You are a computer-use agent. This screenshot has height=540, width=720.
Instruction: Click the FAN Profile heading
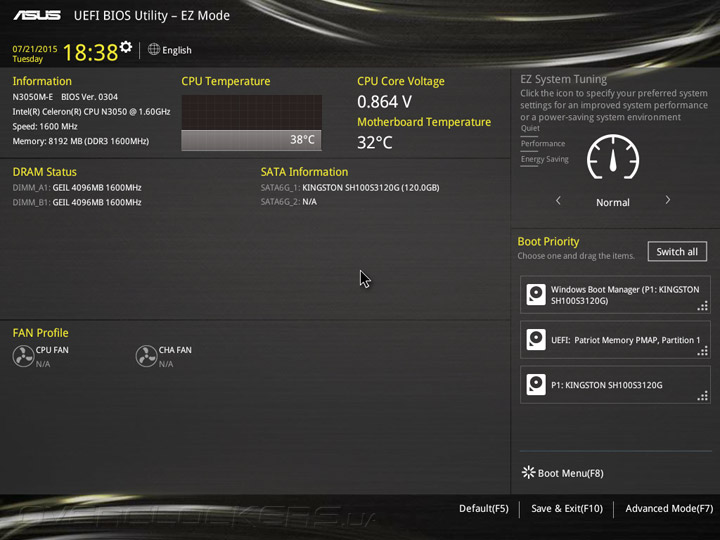(x=40, y=333)
